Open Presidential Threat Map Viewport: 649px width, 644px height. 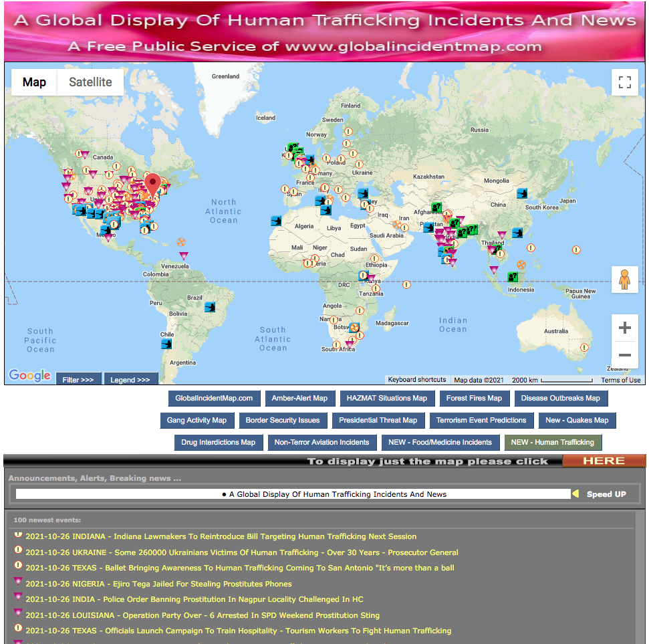pyautogui.click(x=378, y=420)
